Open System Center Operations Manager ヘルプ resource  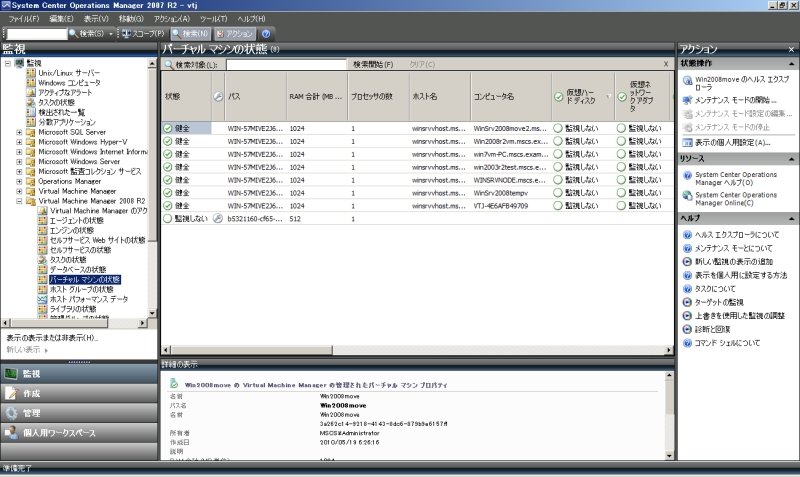[x=730, y=179]
